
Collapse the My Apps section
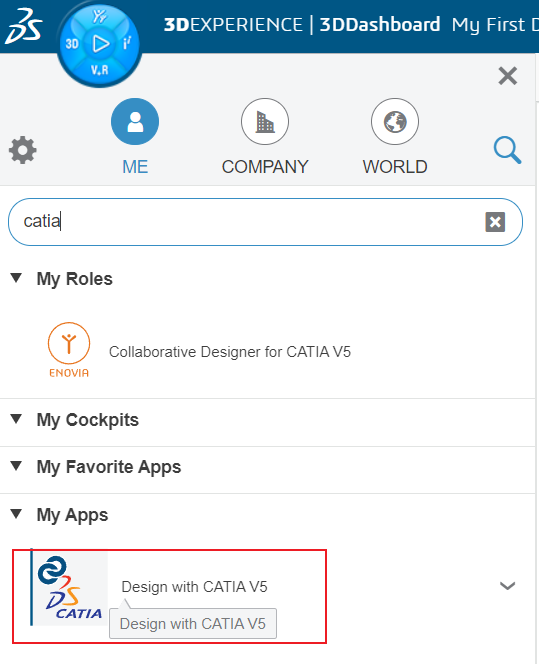[x=16, y=514]
